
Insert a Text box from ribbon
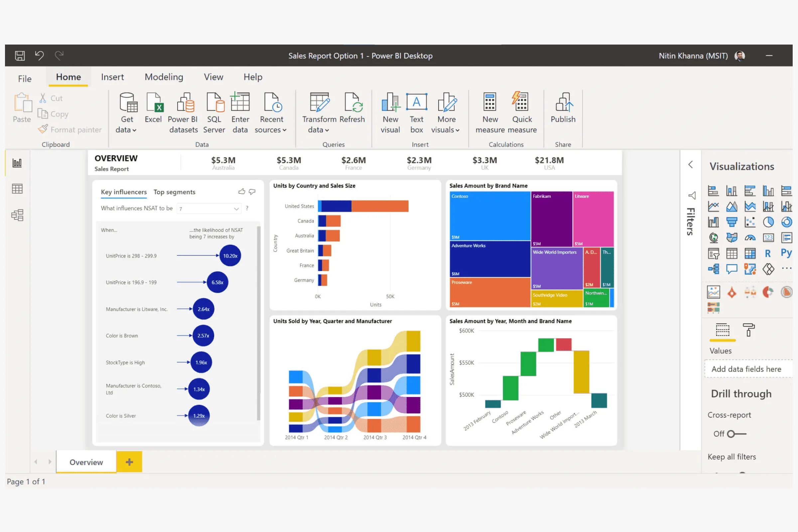[416, 102]
